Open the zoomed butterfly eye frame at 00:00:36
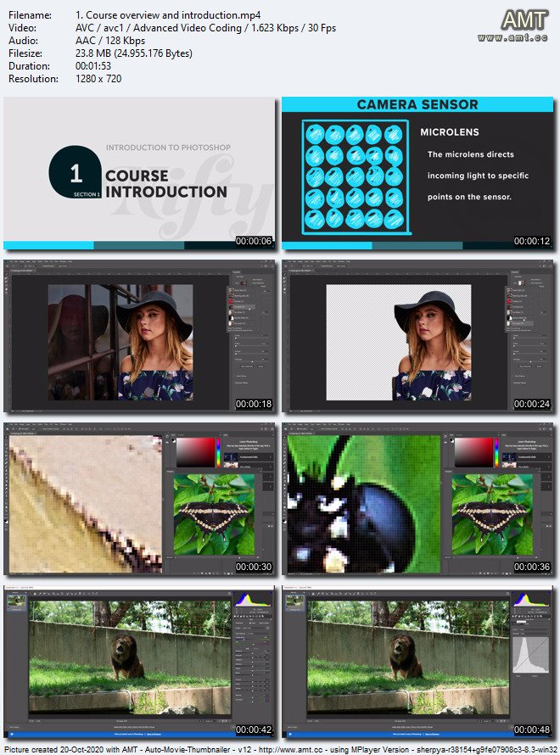 tap(417, 499)
